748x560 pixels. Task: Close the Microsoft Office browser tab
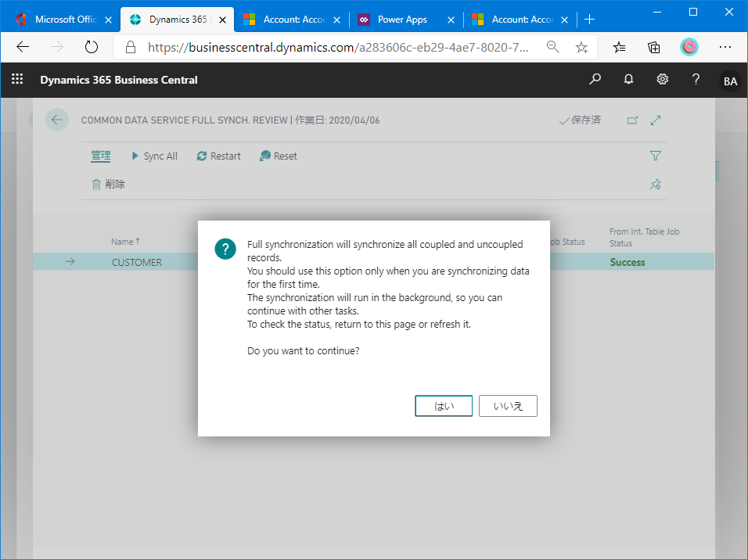click(108, 20)
